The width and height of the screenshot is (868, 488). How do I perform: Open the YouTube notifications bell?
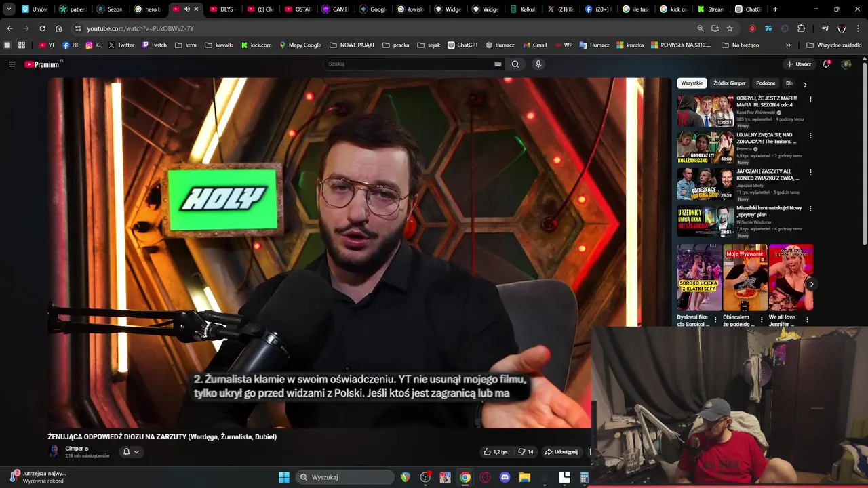click(x=826, y=64)
